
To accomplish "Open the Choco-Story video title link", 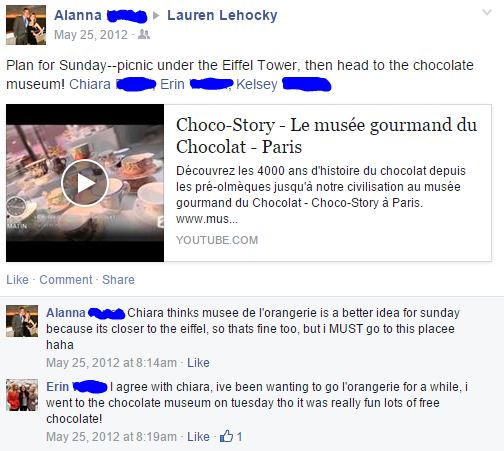I will [x=326, y=136].
